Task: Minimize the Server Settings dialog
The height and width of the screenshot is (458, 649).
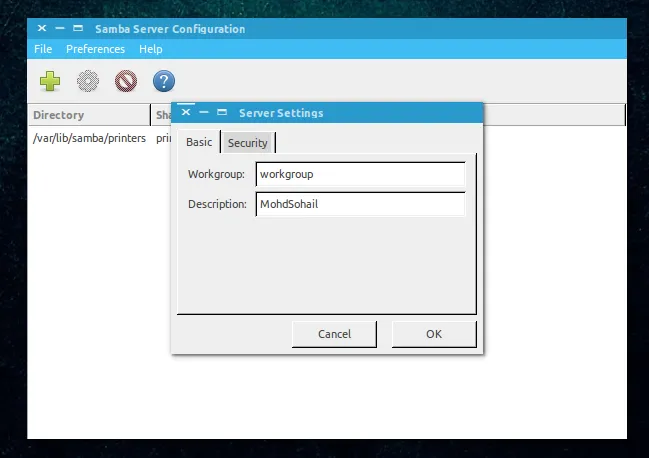Action: coord(204,113)
